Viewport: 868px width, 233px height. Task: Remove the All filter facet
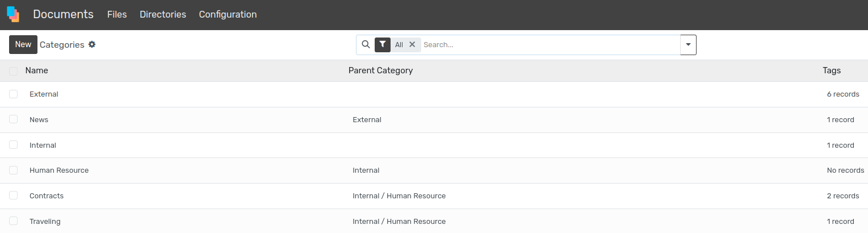(412, 44)
